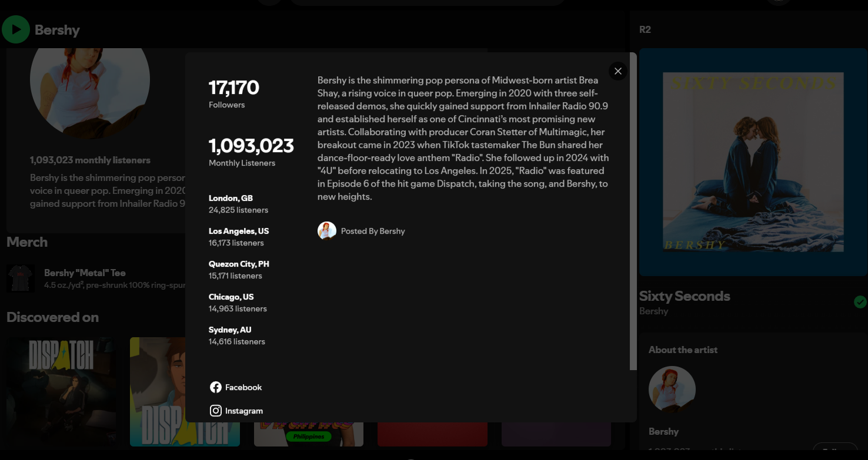Viewport: 868px width, 460px height.
Task: Click the artist biography paragraph in the dialog
Action: pos(463,138)
